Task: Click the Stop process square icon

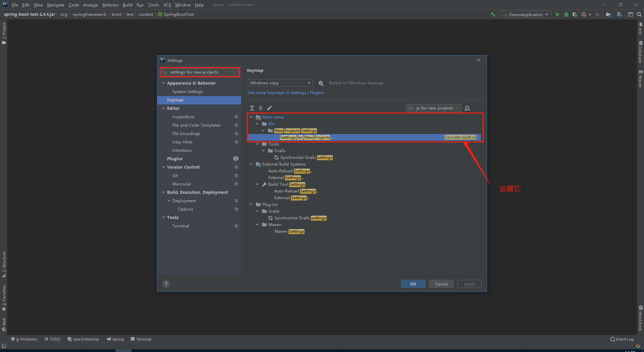Action: click(x=597, y=14)
